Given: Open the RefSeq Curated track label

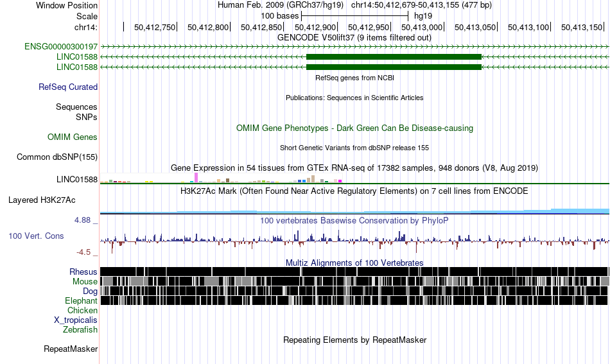Looking at the screenshot, I should (67, 87).
